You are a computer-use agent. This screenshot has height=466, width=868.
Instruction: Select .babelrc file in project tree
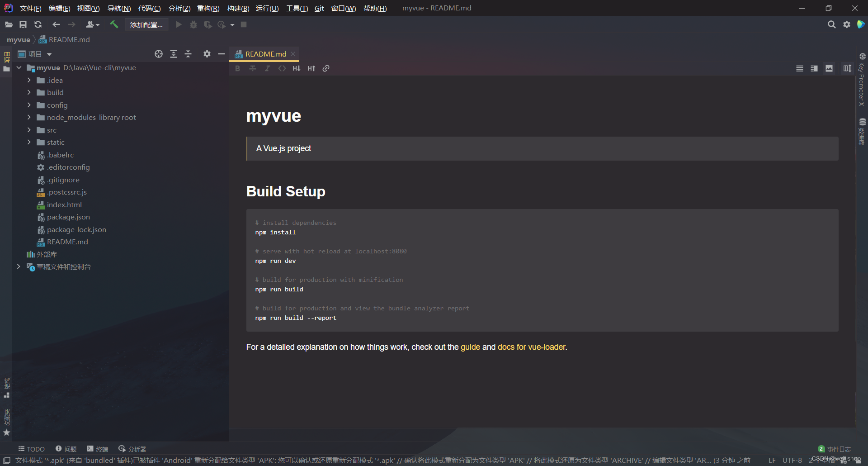coord(60,155)
